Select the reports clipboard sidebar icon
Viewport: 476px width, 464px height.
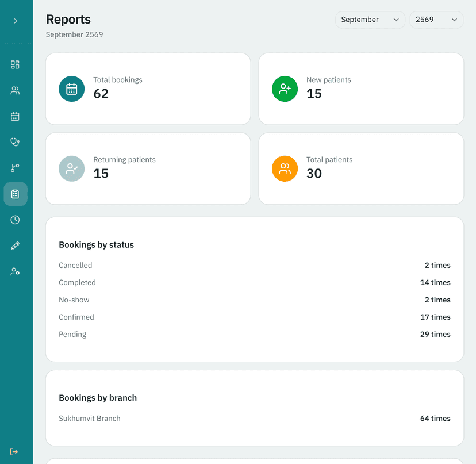tap(16, 194)
